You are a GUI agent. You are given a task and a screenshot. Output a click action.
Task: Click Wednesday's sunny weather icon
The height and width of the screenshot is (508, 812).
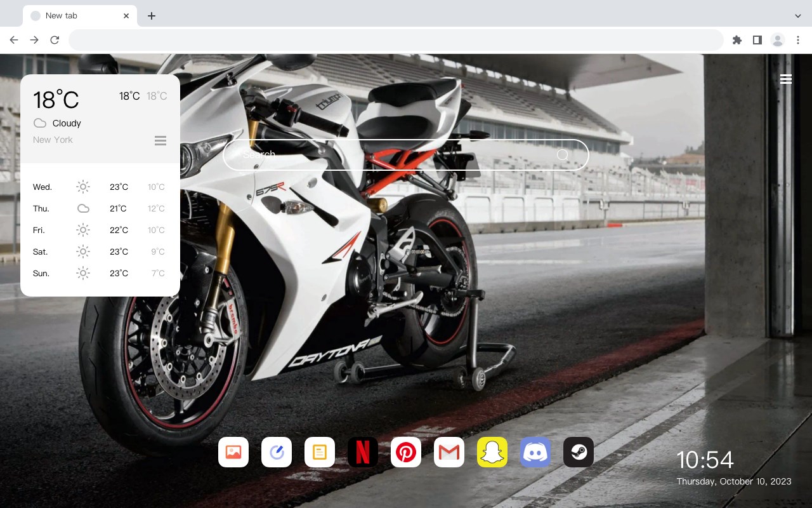83,187
